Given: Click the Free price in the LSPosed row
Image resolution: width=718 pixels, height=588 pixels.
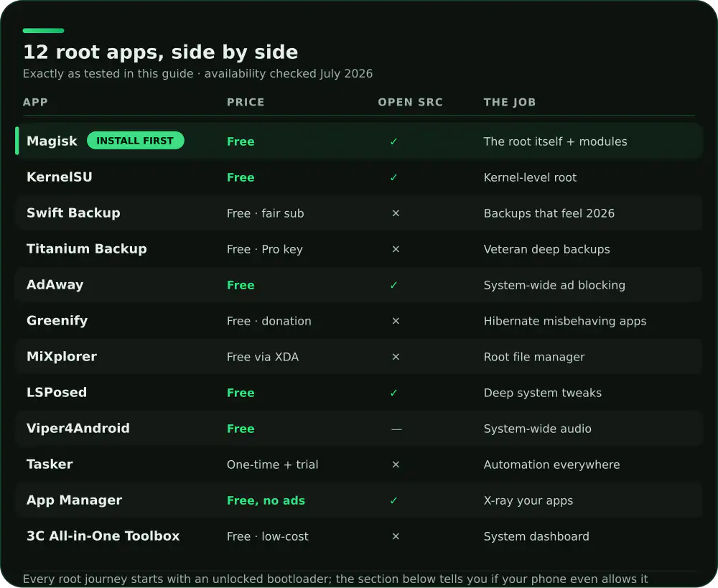Looking at the screenshot, I should [241, 393].
